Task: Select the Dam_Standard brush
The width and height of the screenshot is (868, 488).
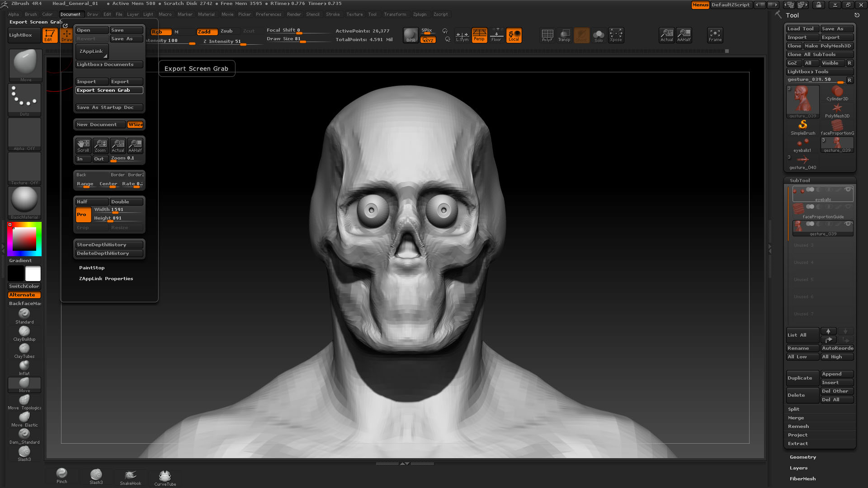Action: 24,436
